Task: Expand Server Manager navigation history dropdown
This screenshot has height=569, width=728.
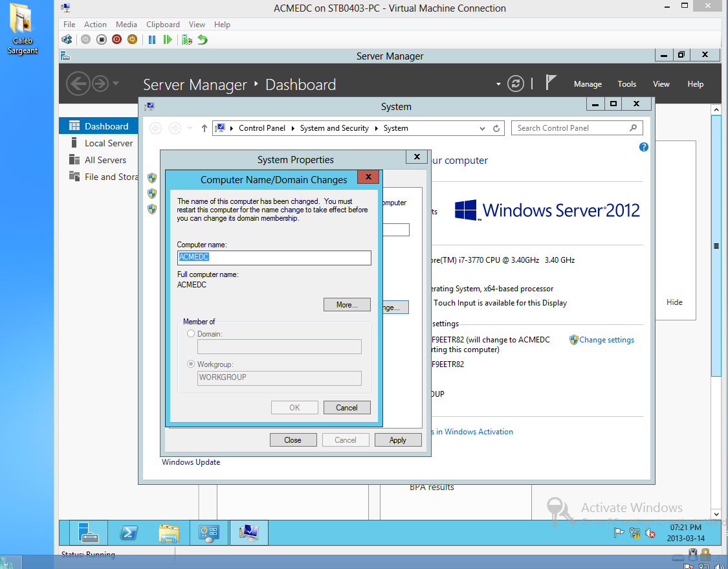Action: pyautogui.click(x=116, y=84)
